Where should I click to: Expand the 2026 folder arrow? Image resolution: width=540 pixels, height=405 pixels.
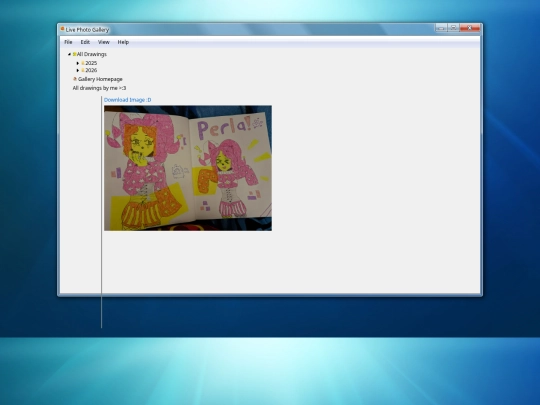[78, 70]
